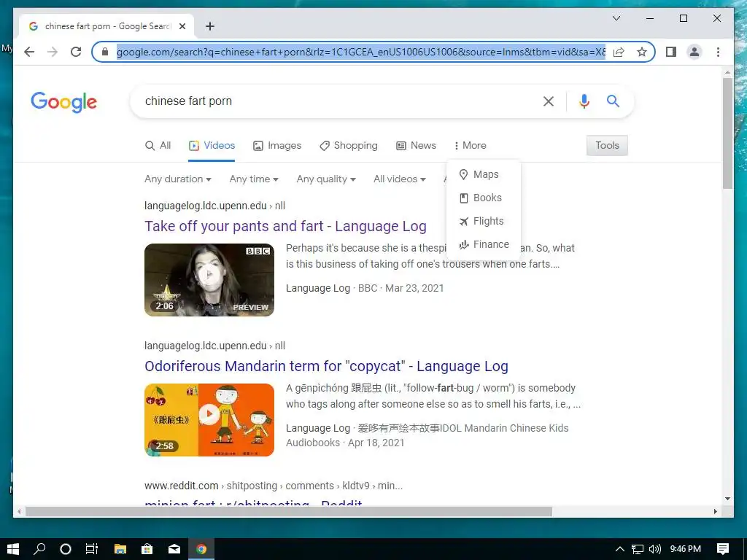The width and height of the screenshot is (747, 560).
Task: Open the clock showing 9:46 PM
Action: click(x=686, y=549)
